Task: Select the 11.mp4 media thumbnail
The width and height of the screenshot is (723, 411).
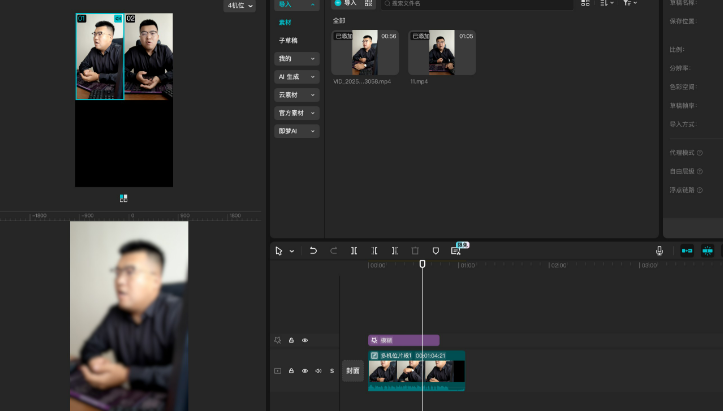Action: click(442, 53)
